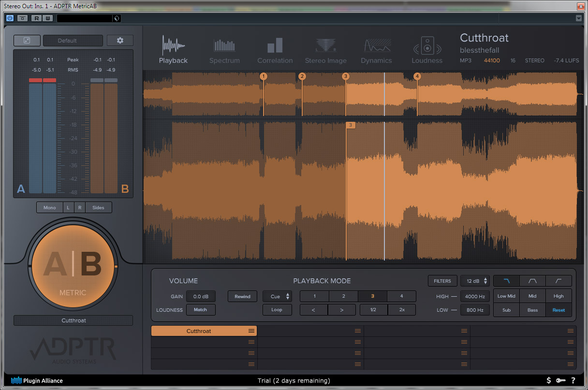Open the Stereo Image tab
Viewport: 588px width, 390px height.
(x=325, y=51)
